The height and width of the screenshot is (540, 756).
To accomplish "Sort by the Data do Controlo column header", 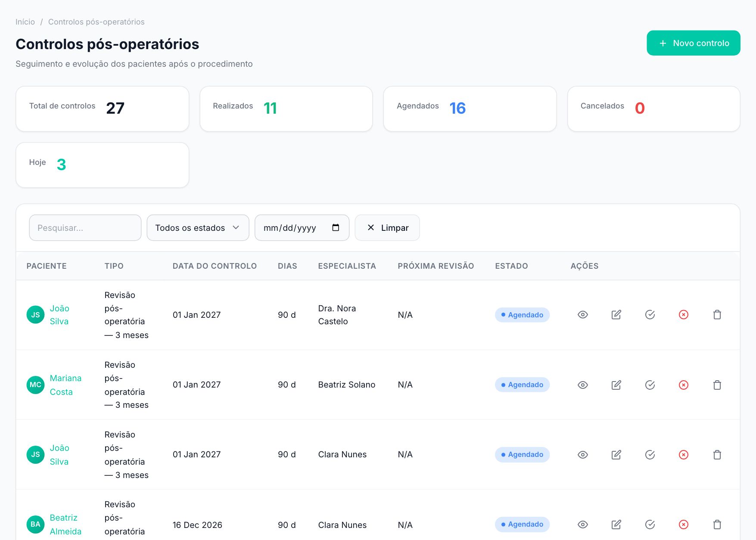I will click(215, 266).
